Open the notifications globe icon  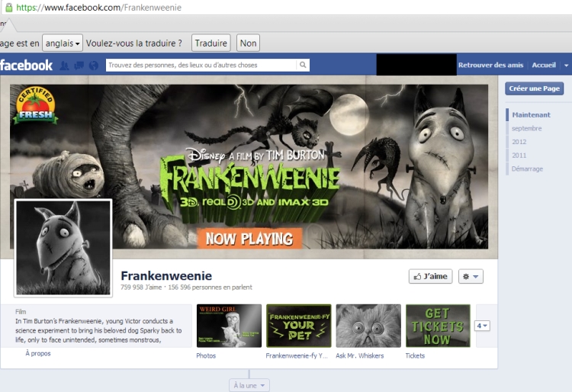coord(94,66)
